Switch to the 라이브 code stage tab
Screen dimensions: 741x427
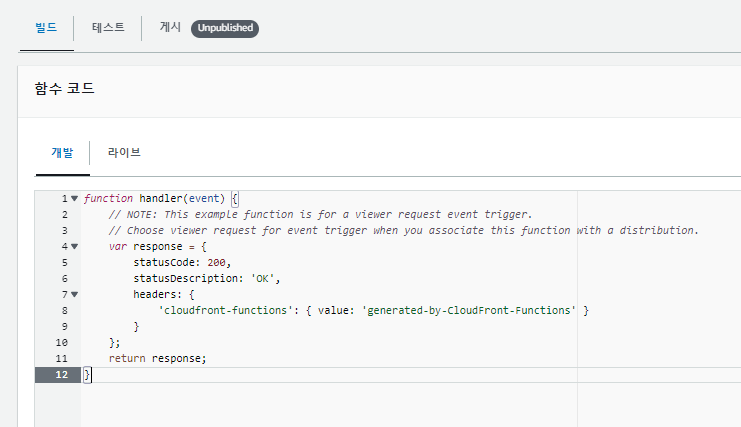(124, 153)
